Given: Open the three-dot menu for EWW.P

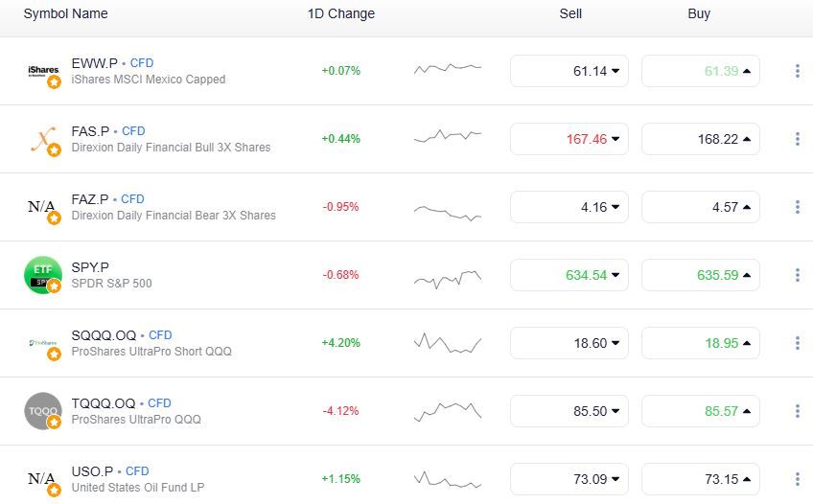Looking at the screenshot, I should pyautogui.click(x=798, y=71).
